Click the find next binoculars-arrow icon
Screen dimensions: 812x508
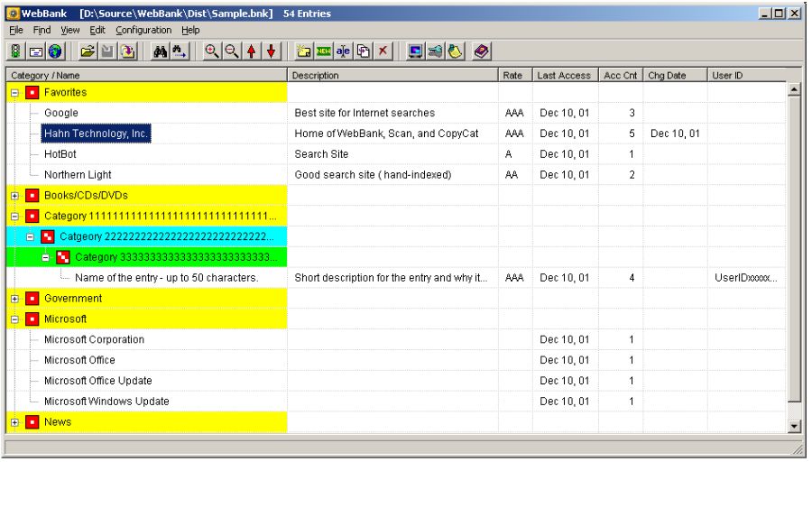tap(180, 51)
